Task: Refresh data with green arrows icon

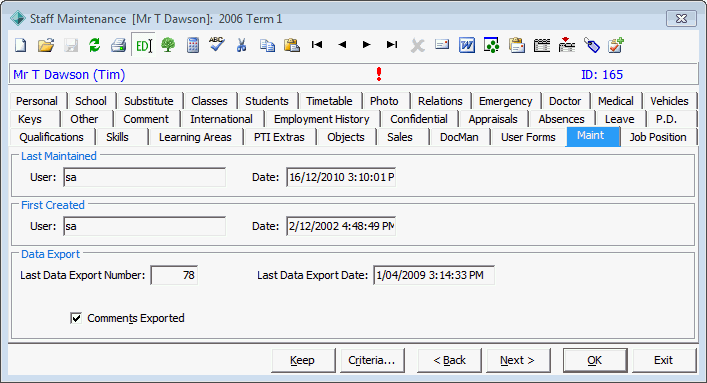Action: pyautogui.click(x=95, y=45)
